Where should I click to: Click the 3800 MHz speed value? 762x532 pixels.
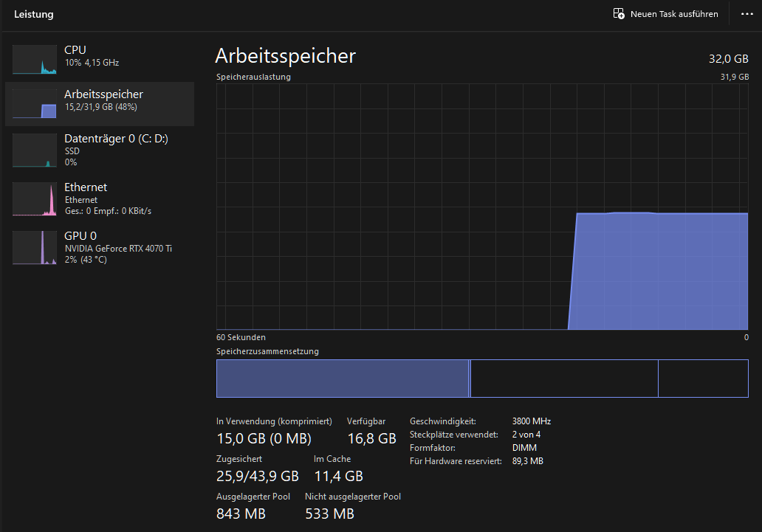(531, 421)
